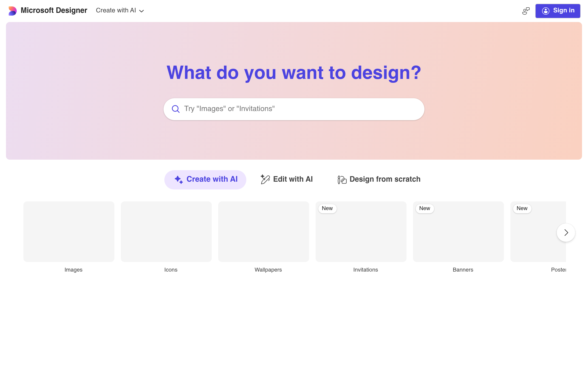Open the Wallpapers category card
The image size is (588, 367).
coord(263,232)
